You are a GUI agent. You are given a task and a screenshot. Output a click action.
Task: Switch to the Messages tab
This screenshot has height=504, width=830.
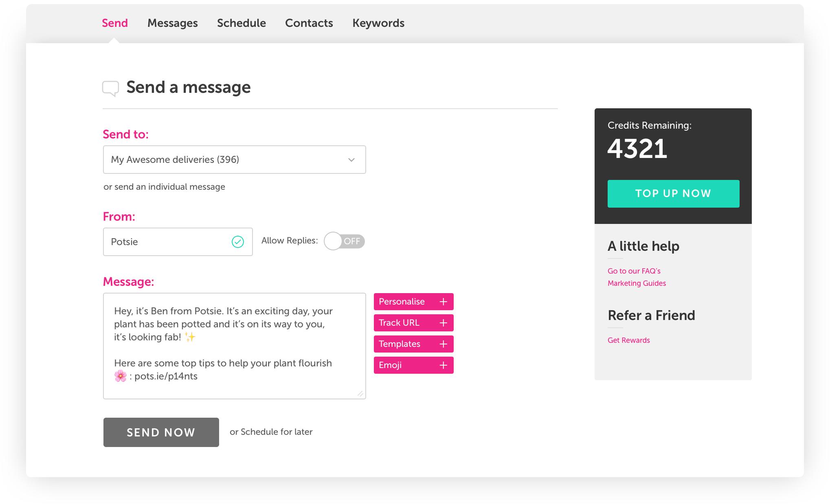pyautogui.click(x=173, y=23)
